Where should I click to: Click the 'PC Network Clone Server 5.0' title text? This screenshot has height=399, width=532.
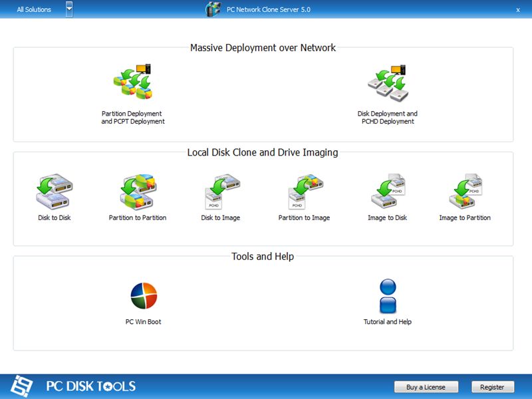(269, 9)
